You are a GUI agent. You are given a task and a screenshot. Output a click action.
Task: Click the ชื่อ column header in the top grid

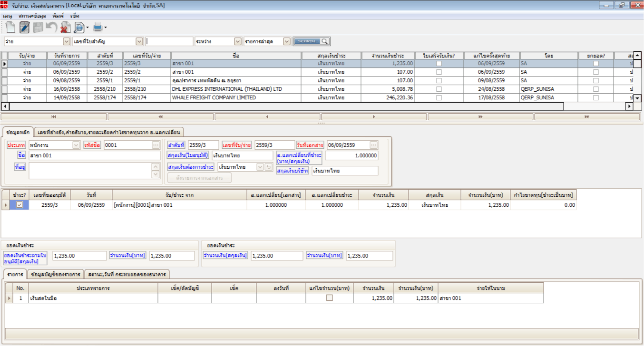pyautogui.click(x=236, y=56)
